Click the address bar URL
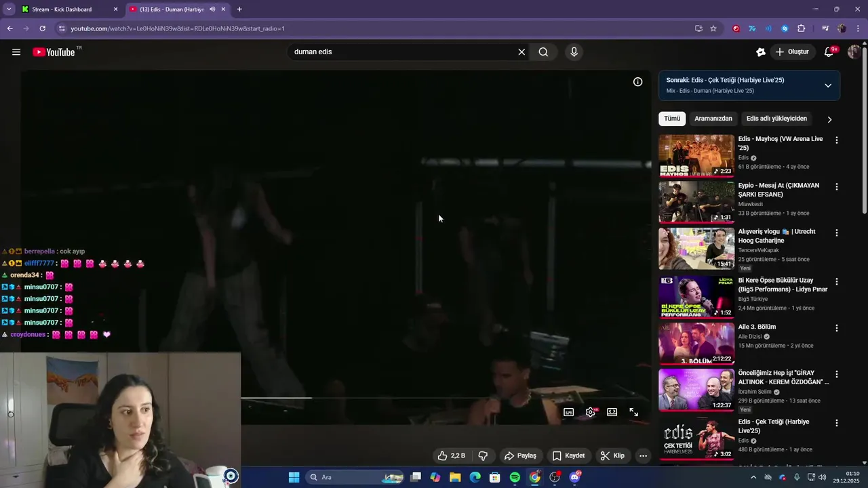This screenshot has width=868, height=488. [x=178, y=28]
